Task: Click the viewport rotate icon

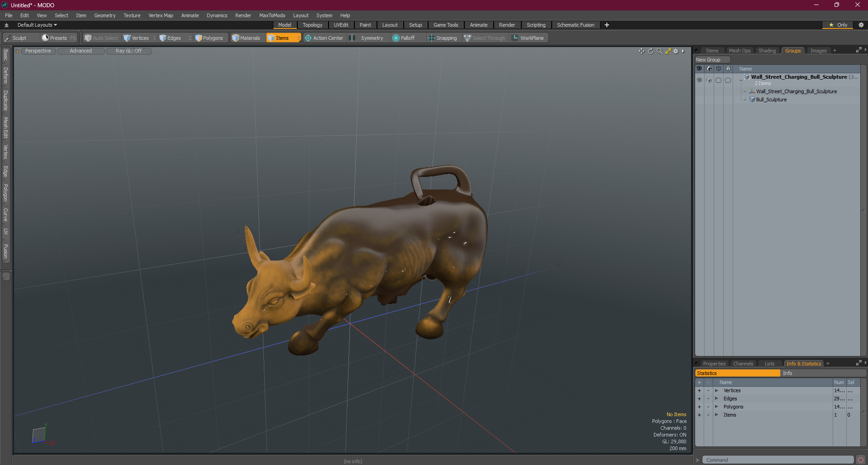Action: pos(650,51)
